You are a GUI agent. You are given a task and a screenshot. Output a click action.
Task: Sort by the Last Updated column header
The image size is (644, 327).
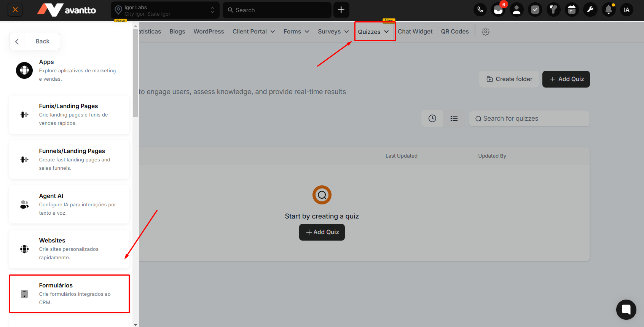pyautogui.click(x=402, y=156)
